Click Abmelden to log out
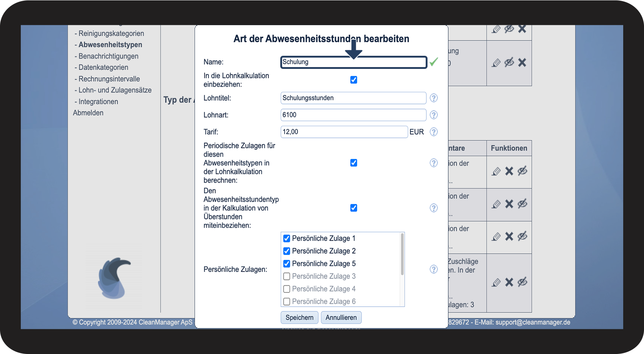The width and height of the screenshot is (644, 354). point(88,113)
